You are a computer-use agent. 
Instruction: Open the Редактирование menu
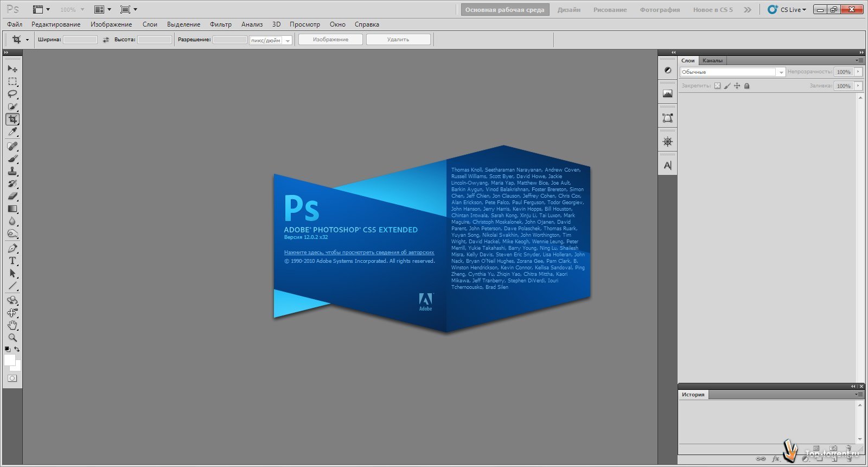coord(56,24)
